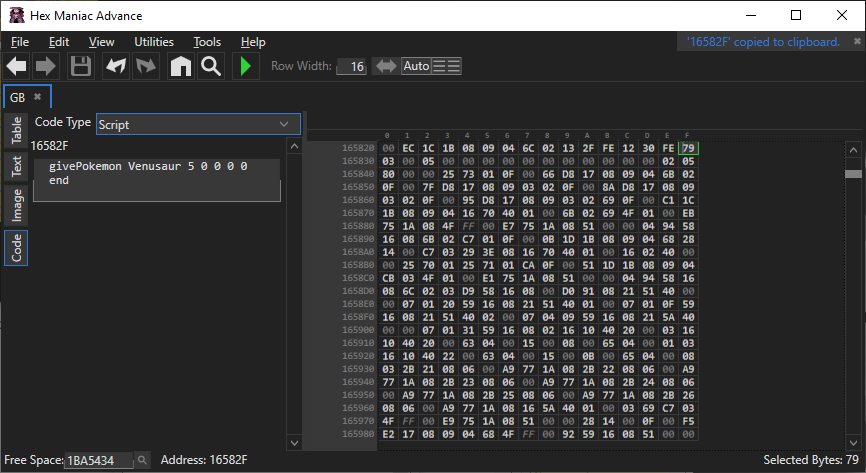This screenshot has width=866, height=473.
Task: Click the Row Width input field
Action: [x=351, y=67]
